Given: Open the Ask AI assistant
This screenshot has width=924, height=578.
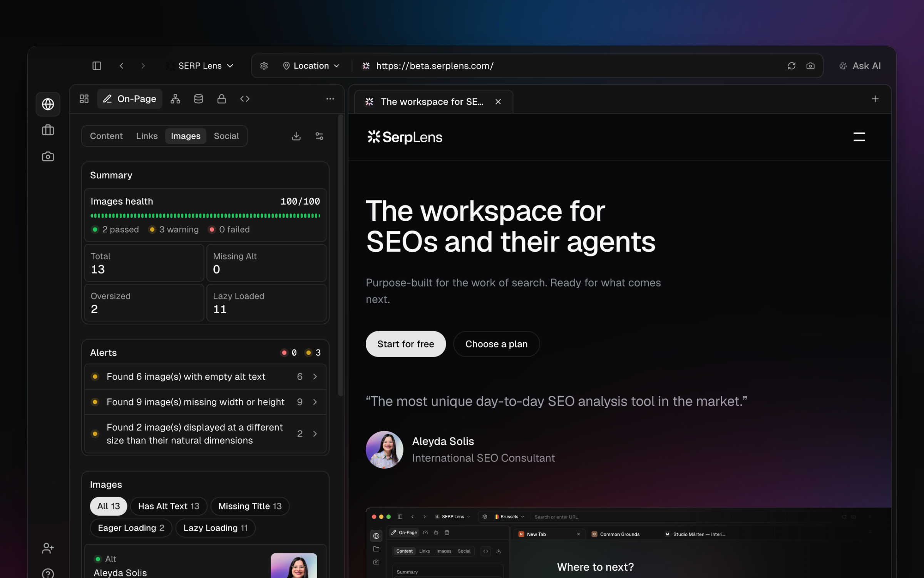Looking at the screenshot, I should click(x=860, y=66).
